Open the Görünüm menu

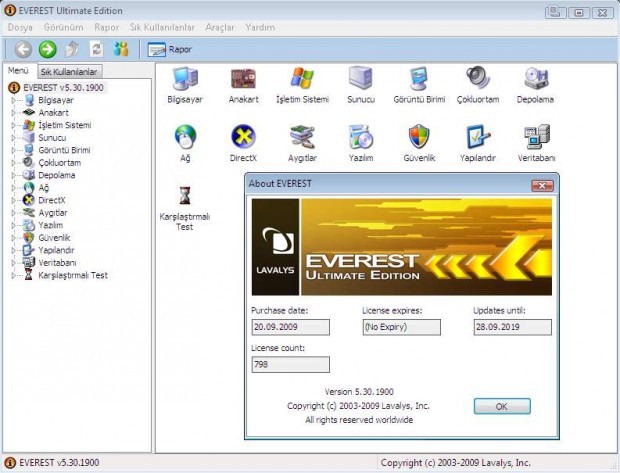click(x=63, y=27)
